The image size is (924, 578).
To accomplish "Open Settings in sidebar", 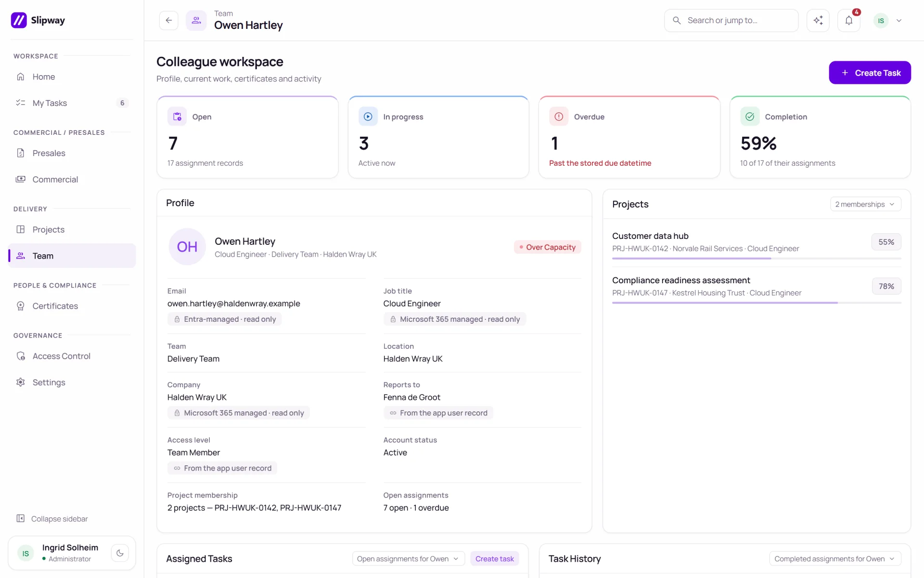I will pos(72,382).
